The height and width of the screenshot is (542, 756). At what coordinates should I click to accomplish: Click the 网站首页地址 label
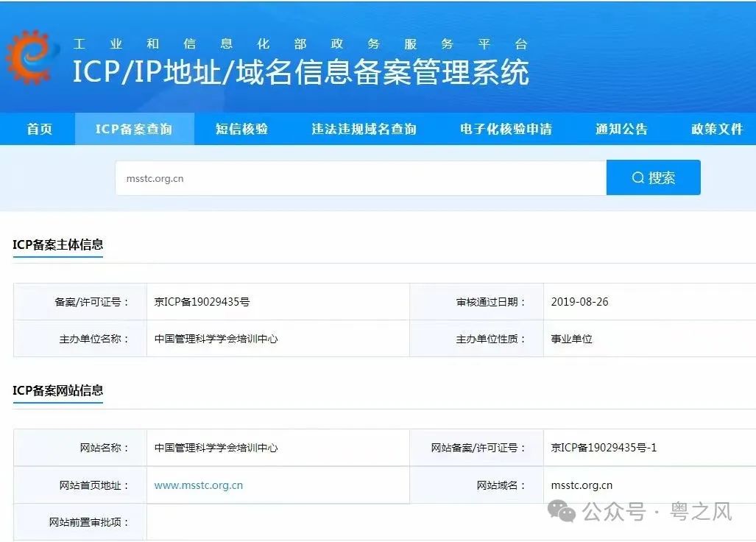pyautogui.click(x=94, y=485)
